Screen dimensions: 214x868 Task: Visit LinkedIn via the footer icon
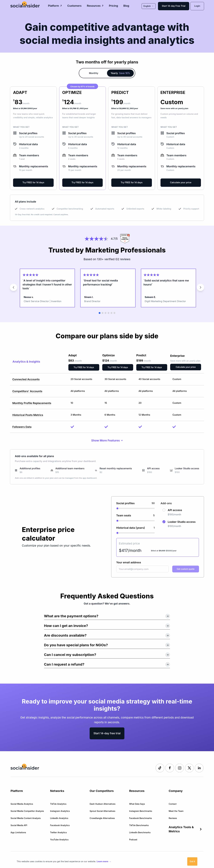point(199,768)
